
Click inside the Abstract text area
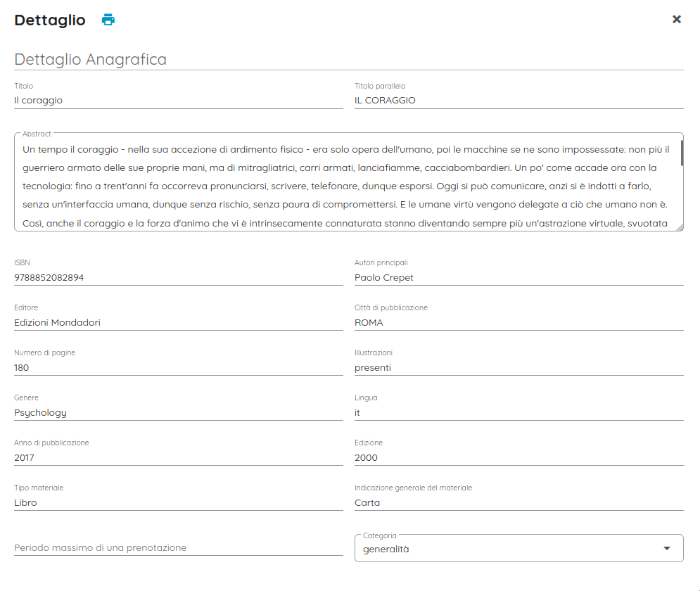click(348, 186)
